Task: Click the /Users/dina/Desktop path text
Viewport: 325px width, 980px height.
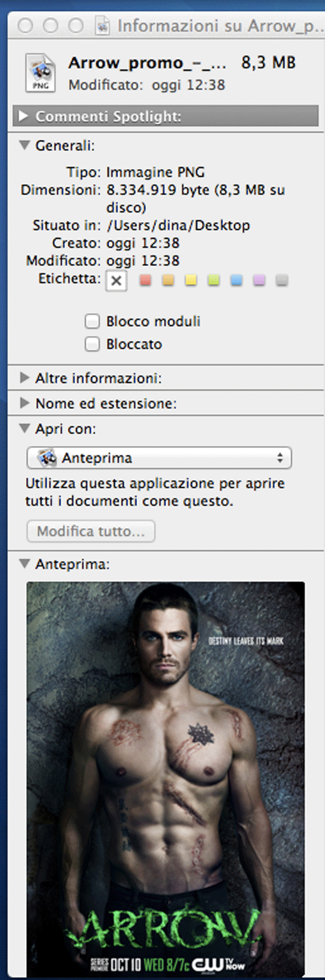Action: [x=179, y=226]
